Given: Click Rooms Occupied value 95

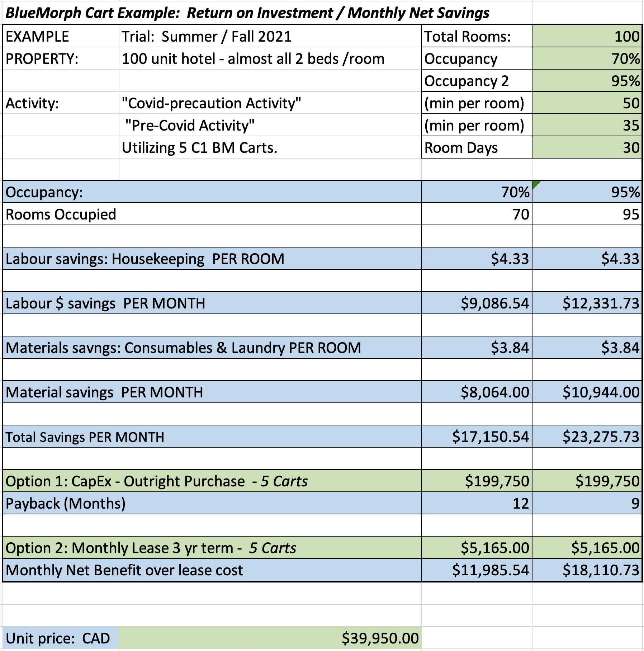Looking at the screenshot, I should point(587,214).
